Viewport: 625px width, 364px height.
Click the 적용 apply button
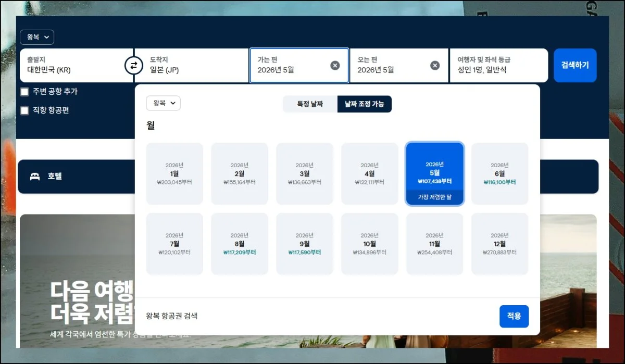click(514, 316)
